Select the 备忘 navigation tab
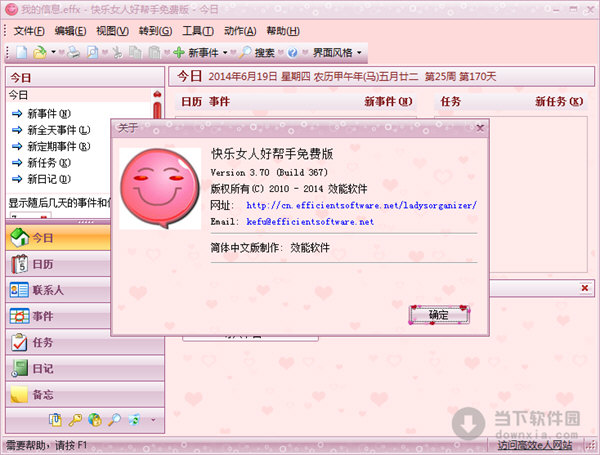Viewport: 600px width, 455px height. pyautogui.click(x=85, y=394)
